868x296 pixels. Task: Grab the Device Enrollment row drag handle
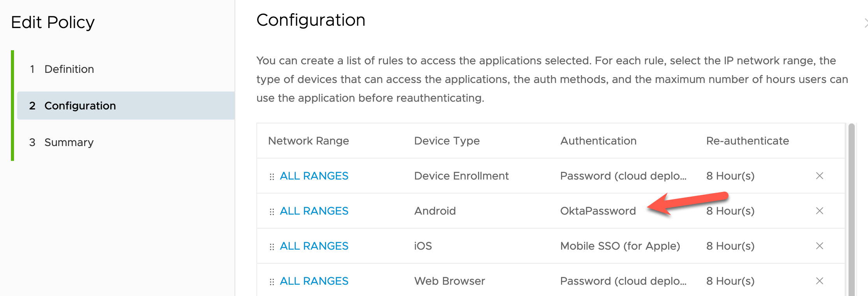pos(272,176)
